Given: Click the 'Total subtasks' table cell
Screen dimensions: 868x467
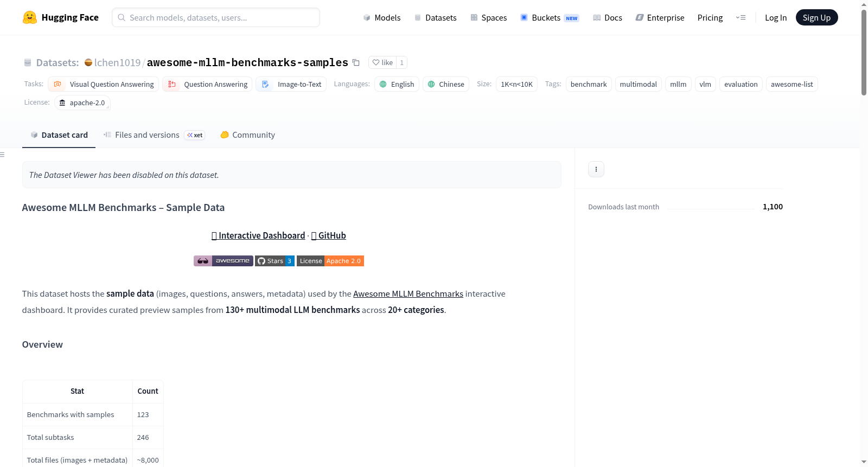Looking at the screenshot, I should [78, 437].
